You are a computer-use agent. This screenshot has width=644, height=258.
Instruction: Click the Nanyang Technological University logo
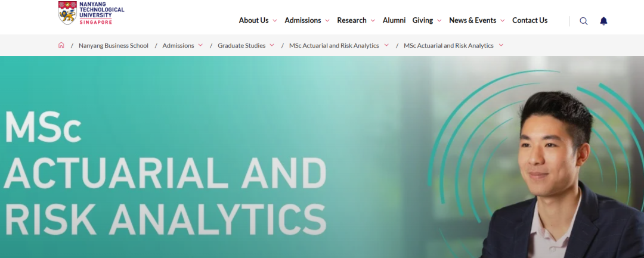click(91, 13)
